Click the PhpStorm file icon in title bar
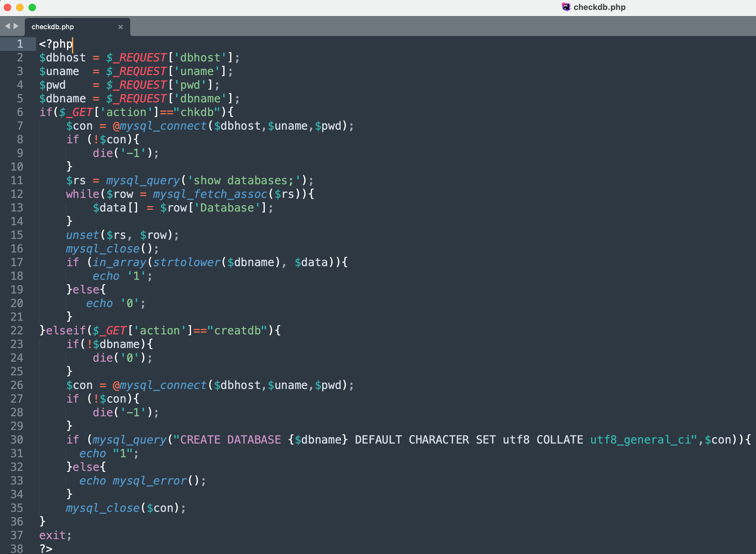Viewport: 756px width, 554px height. pos(566,7)
